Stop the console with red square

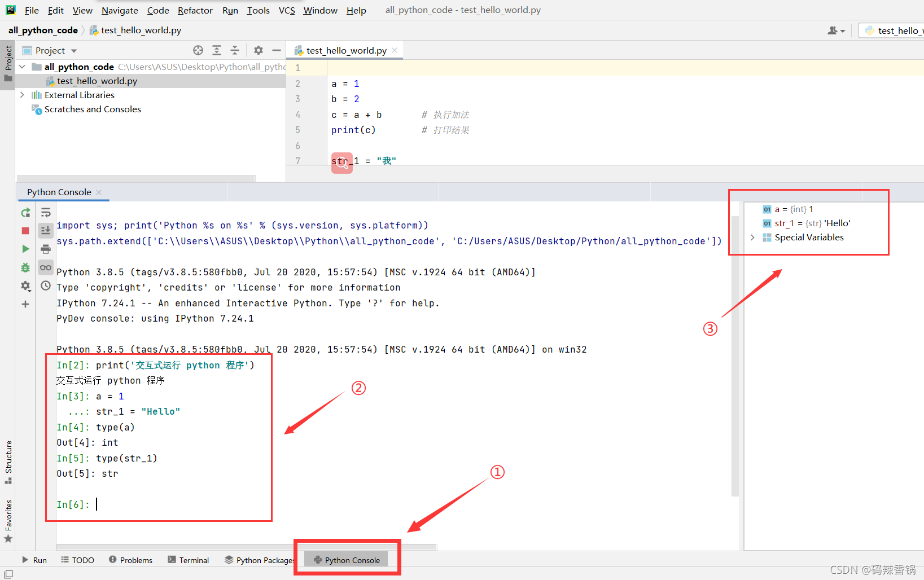(x=25, y=231)
